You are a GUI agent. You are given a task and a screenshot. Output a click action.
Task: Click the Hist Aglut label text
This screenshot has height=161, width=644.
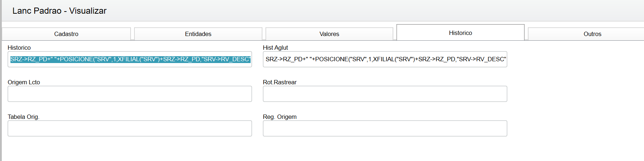275,48
